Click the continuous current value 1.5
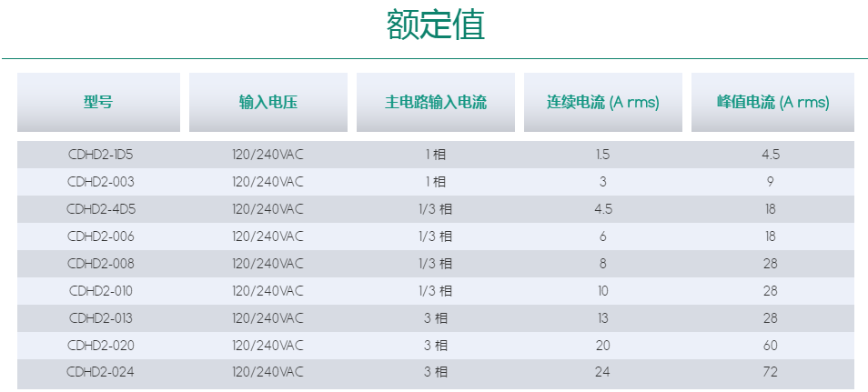Image resolution: width=868 pixels, height=392 pixels. [x=602, y=155]
